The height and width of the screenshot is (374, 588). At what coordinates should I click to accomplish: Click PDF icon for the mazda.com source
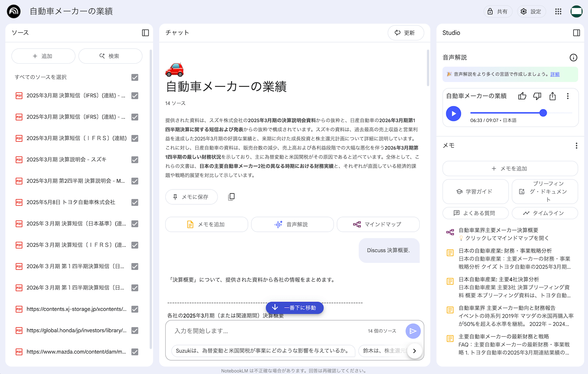pyautogui.click(x=19, y=352)
